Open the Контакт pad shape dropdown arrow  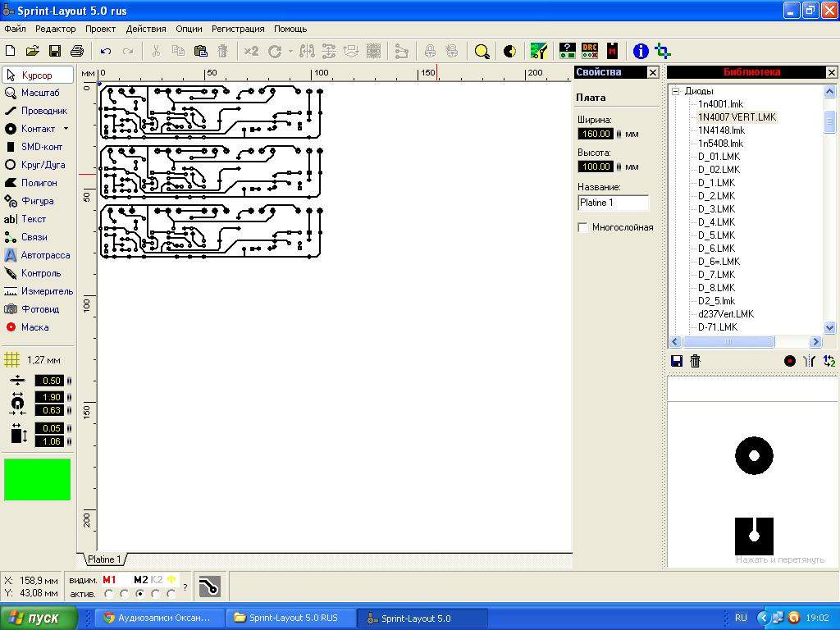66,129
